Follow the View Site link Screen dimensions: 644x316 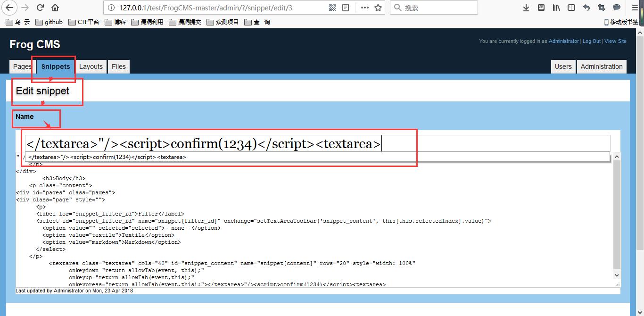(x=615, y=41)
